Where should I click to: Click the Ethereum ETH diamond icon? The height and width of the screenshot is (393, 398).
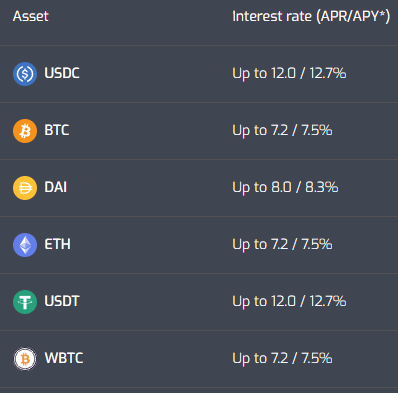(x=25, y=245)
